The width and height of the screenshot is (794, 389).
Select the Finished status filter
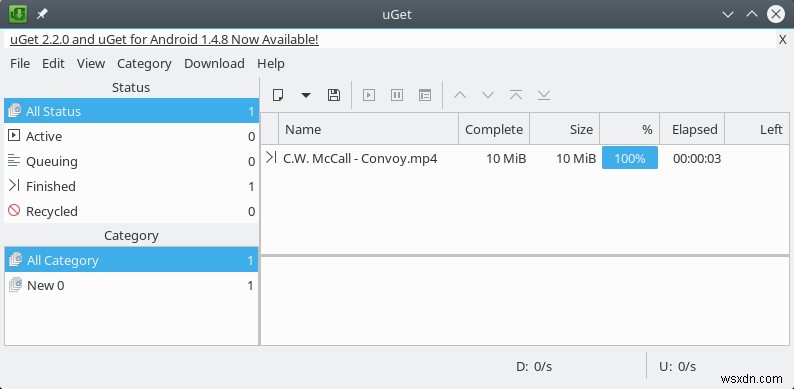(131, 186)
